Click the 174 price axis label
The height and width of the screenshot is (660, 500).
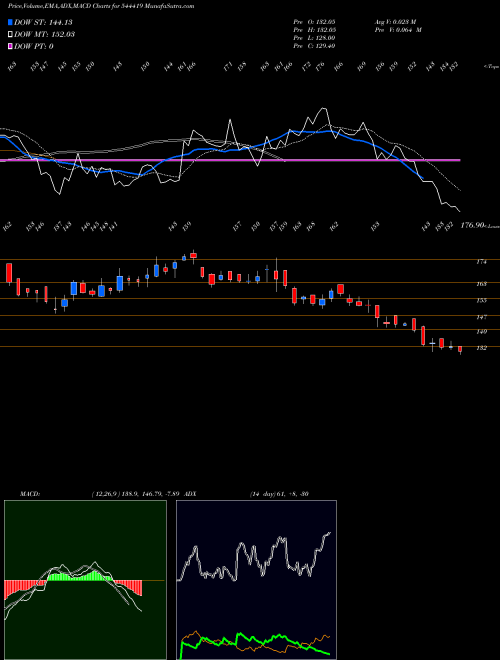click(x=481, y=262)
